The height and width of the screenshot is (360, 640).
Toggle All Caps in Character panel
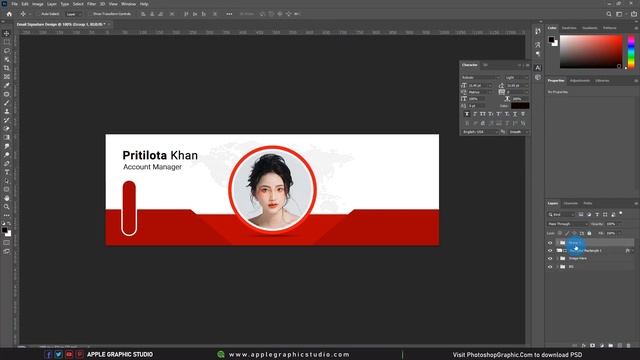(483, 114)
